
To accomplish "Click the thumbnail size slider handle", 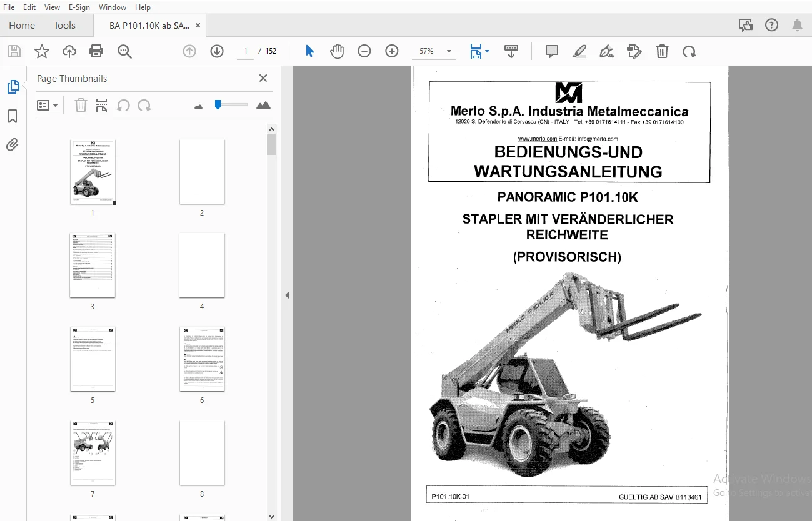I will tap(218, 104).
